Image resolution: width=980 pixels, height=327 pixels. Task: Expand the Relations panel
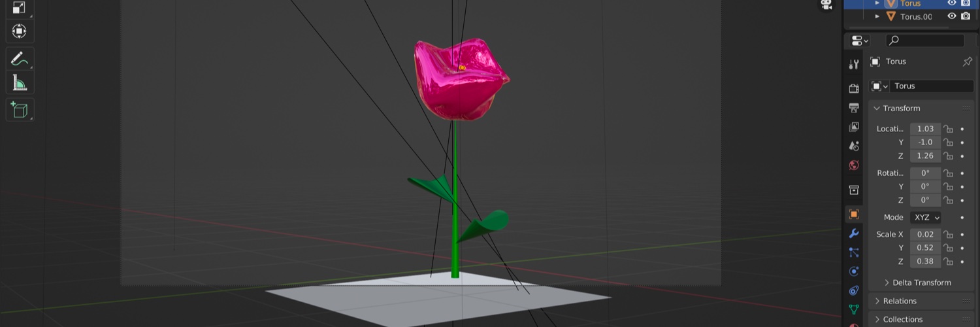click(x=877, y=301)
